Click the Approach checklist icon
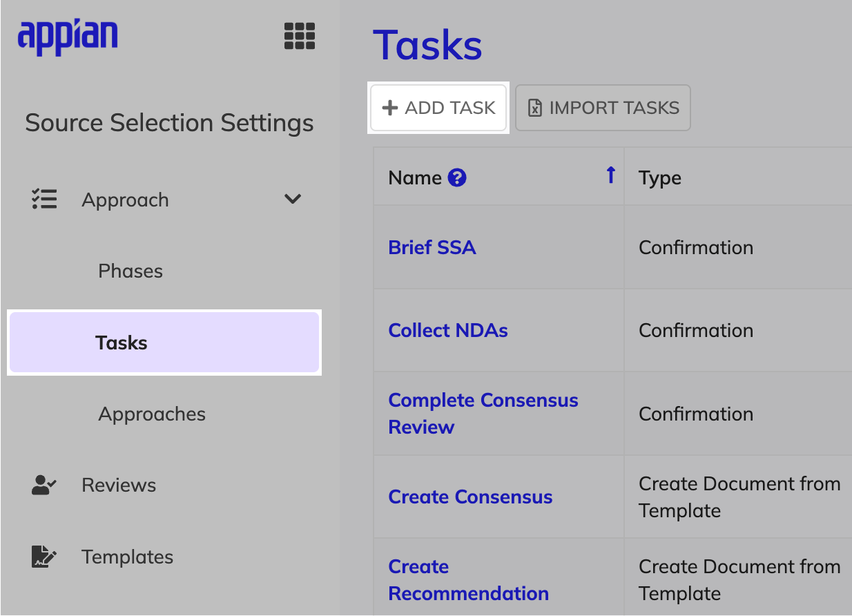This screenshot has width=852, height=616. click(x=45, y=199)
